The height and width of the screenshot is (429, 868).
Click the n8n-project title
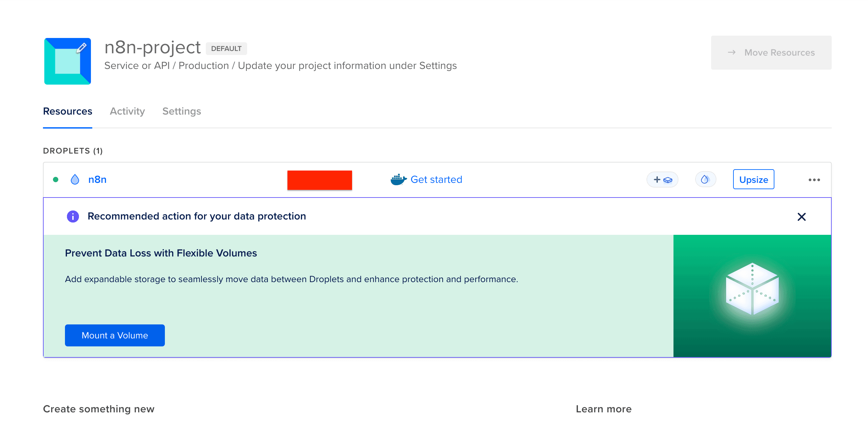[152, 47]
